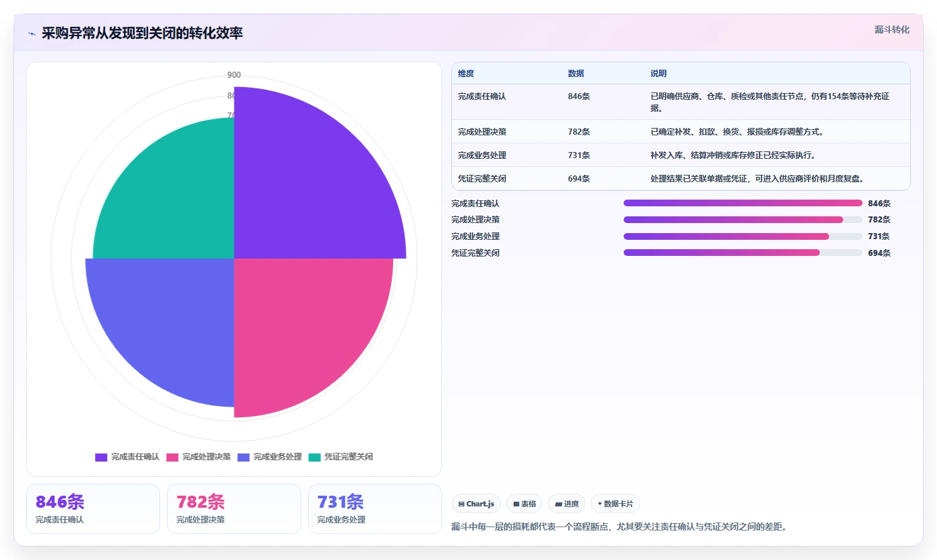This screenshot has height=560, width=937.
Task: Click the 漏斗转化 tag in the header
Action: click(x=892, y=29)
